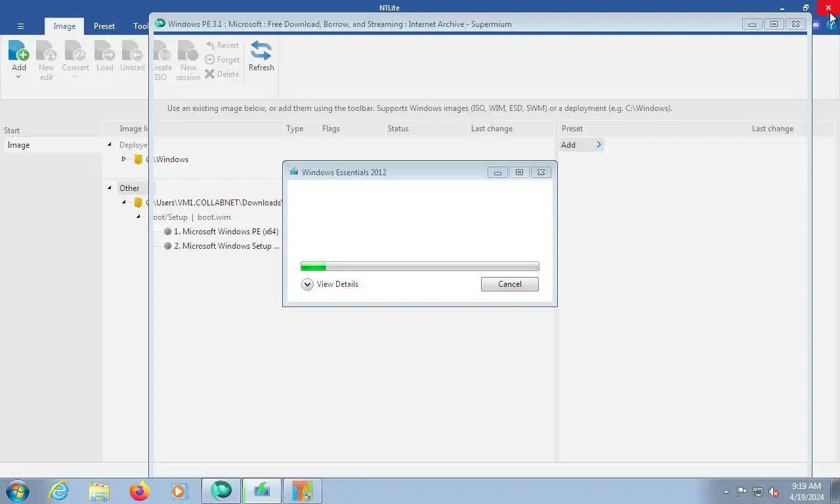This screenshot has height=504, width=840.
Task: Switch to the Image ribbon tab
Action: pyautogui.click(x=64, y=26)
